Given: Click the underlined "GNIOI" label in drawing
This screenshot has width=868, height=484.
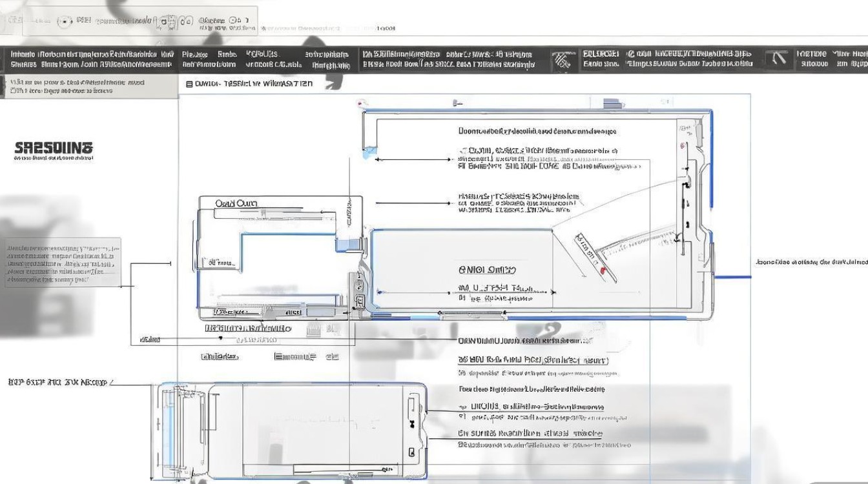Looking at the screenshot, I should click(487, 270).
